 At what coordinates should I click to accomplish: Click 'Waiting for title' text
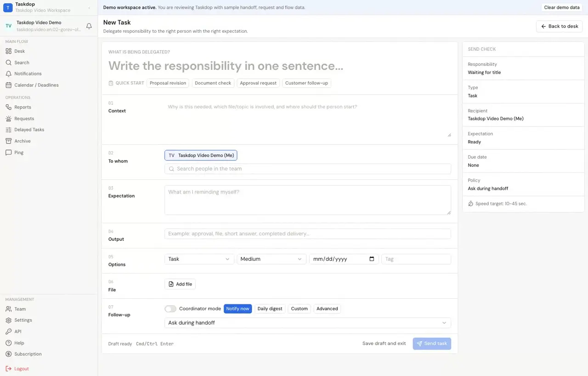coord(484,73)
